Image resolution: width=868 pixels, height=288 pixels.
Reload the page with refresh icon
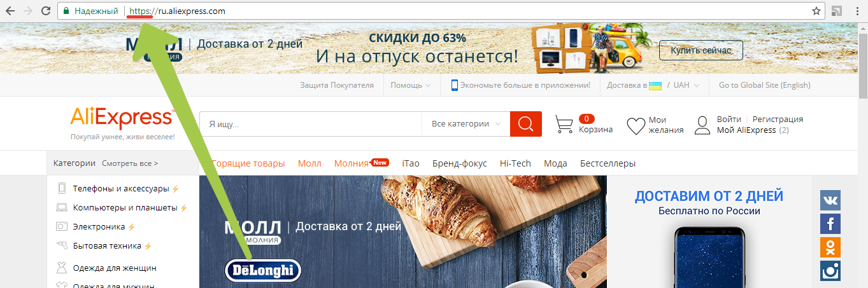(x=46, y=11)
